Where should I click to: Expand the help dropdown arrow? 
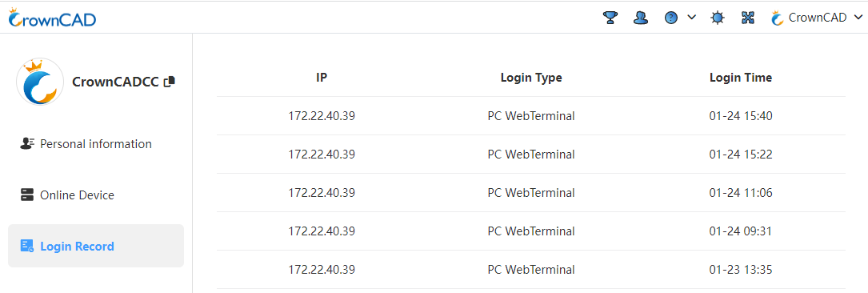coord(691,17)
